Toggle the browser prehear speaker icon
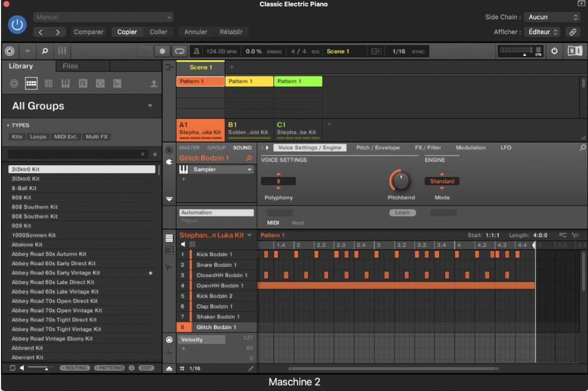This screenshot has width=588, height=391. [x=22, y=368]
